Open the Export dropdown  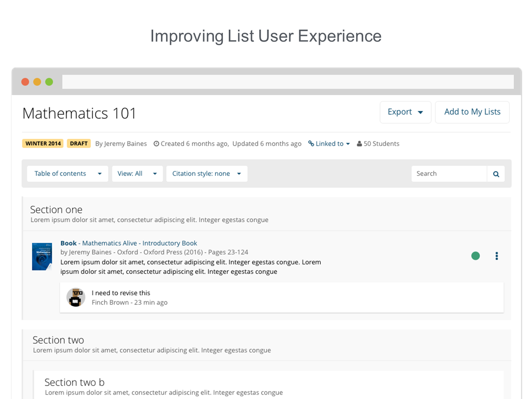(405, 112)
